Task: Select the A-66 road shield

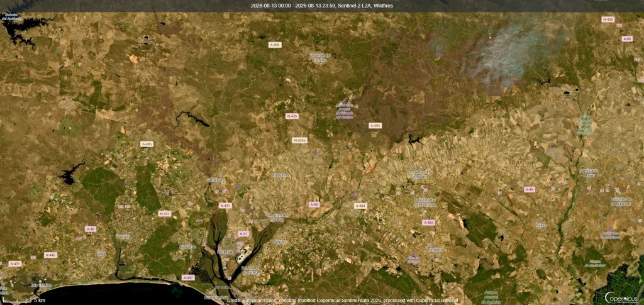Action: pyautogui.click(x=627, y=38)
